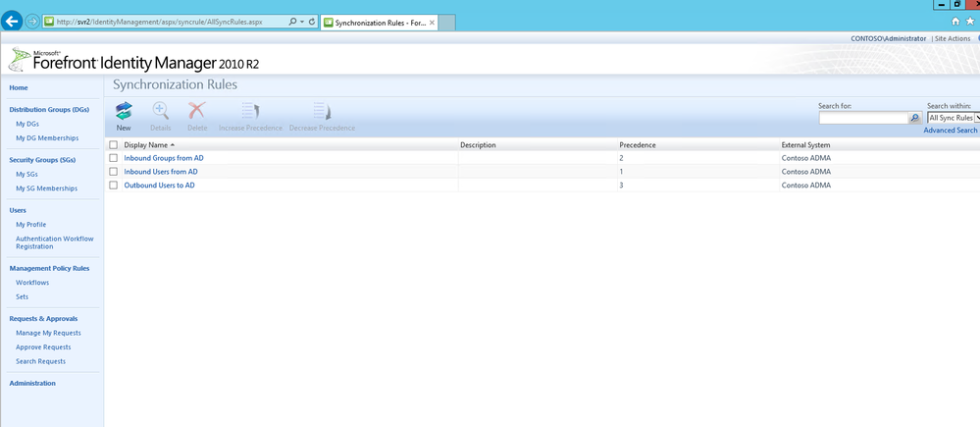980x427 pixels.
Task: Click the Forefront Identity Manager logo
Action: click(134, 60)
